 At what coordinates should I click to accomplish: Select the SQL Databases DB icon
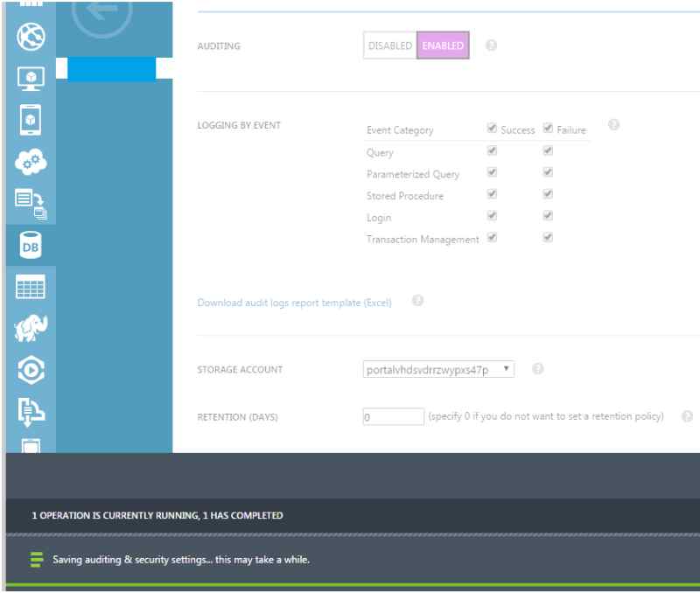[31, 245]
